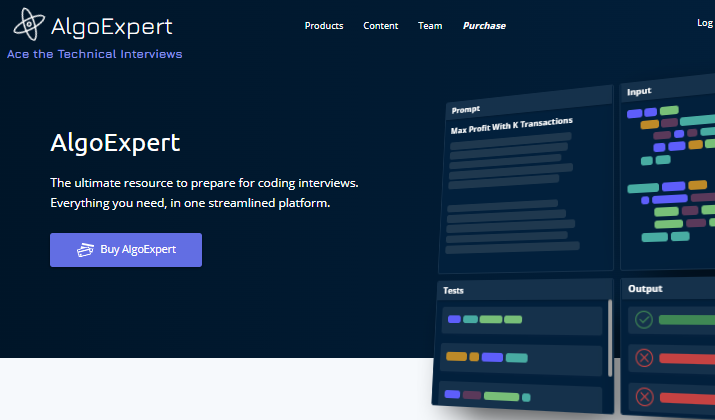The height and width of the screenshot is (420, 715).
Task: Open the Purchase page link
Action: [484, 26]
